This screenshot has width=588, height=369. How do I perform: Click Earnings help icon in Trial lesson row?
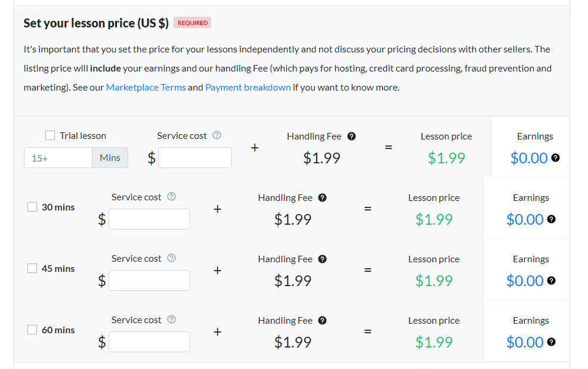coord(556,158)
